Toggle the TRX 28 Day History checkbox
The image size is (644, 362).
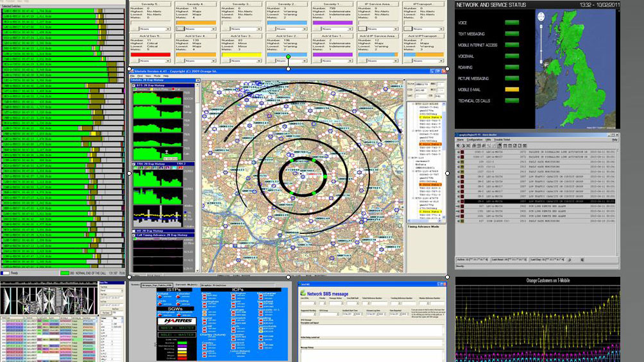(134, 164)
